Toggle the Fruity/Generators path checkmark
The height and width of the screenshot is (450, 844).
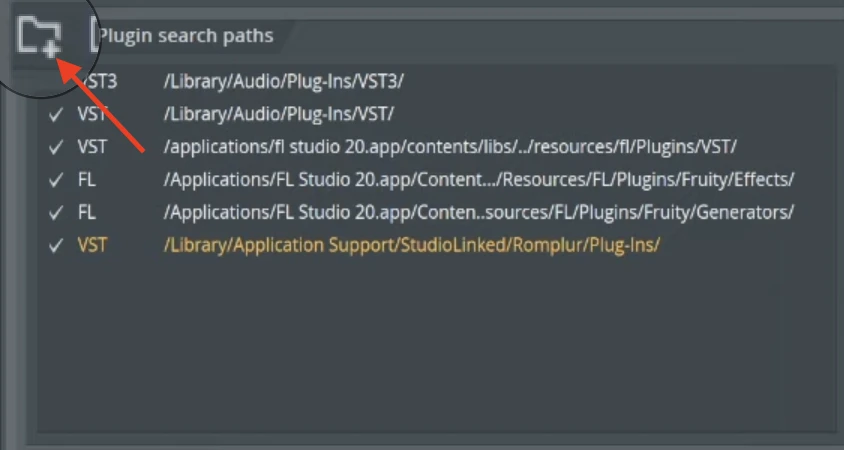56,213
